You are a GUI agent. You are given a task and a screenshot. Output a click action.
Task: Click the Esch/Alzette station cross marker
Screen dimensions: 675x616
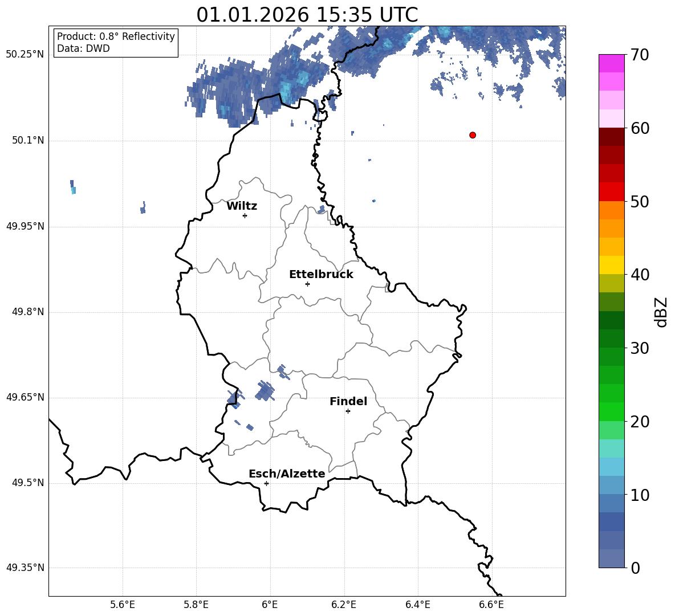coord(266,483)
